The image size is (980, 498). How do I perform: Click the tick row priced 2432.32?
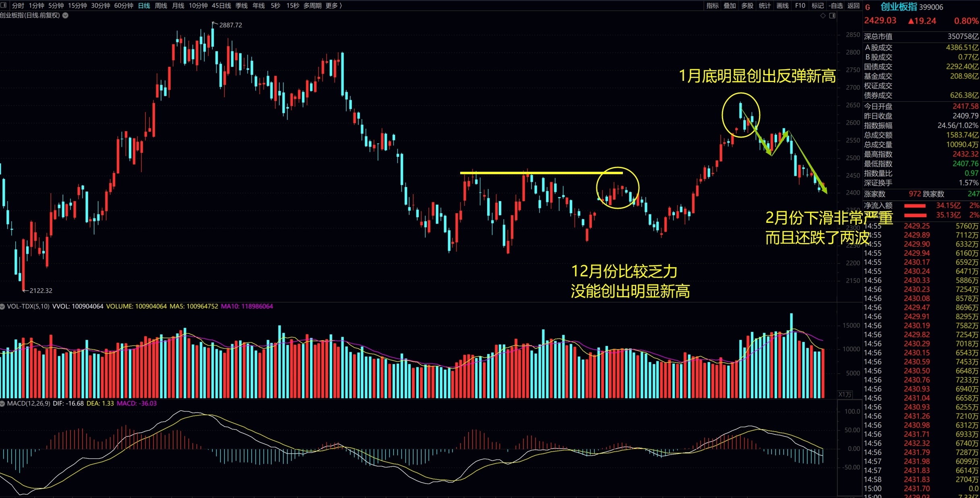pyautogui.click(x=921, y=443)
